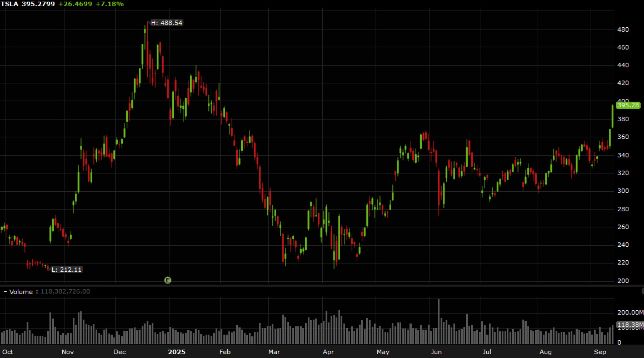Click the earnings 'E' marker icon
The height and width of the screenshot is (358, 644).
[168, 280]
